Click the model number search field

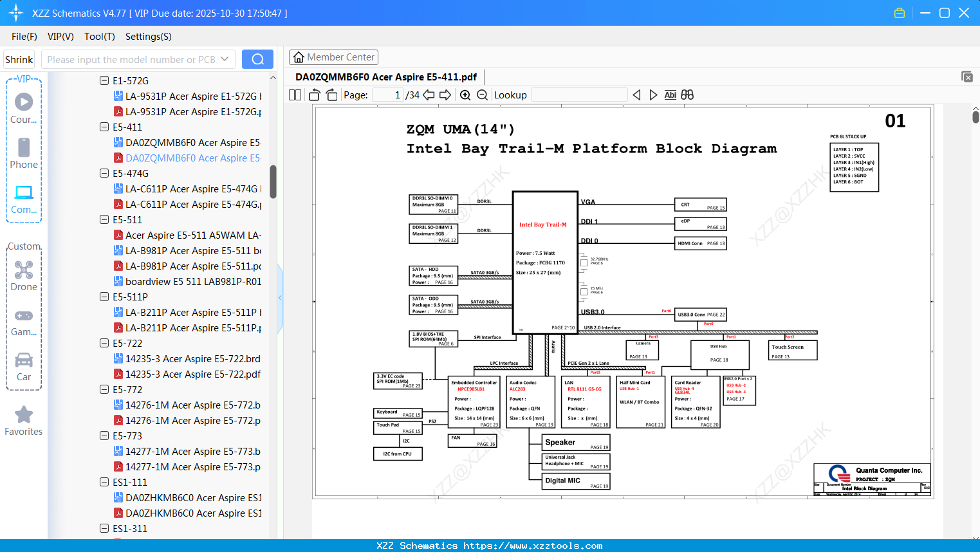click(131, 59)
